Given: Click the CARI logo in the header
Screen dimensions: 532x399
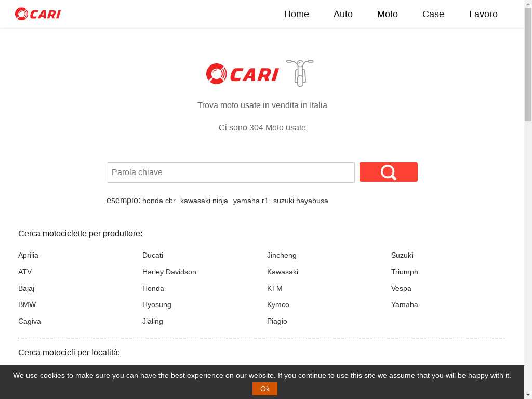Looking at the screenshot, I should point(37,14).
